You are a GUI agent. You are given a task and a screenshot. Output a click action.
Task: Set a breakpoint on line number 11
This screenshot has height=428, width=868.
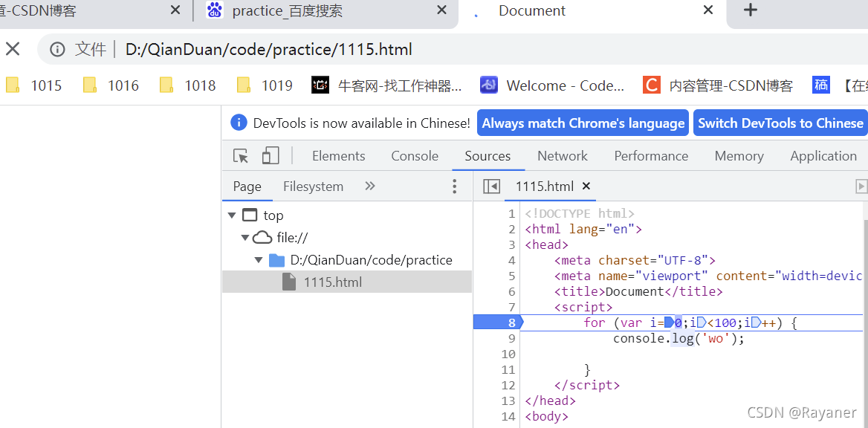[x=509, y=369]
